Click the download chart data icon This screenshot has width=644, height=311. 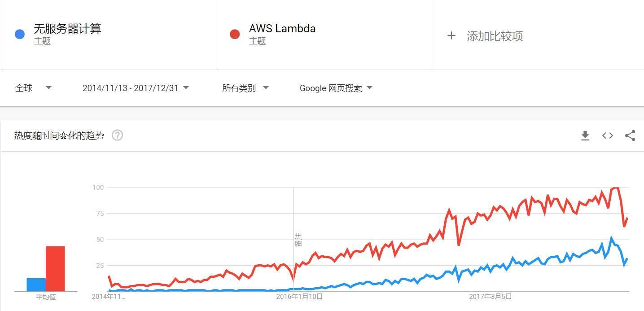[585, 136]
